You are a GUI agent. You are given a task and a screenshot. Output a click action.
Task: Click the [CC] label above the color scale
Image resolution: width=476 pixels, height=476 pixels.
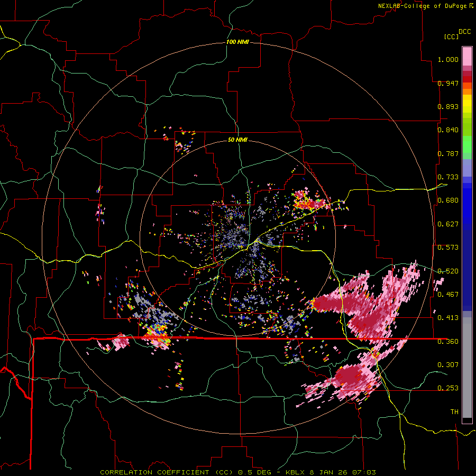tap(452, 36)
